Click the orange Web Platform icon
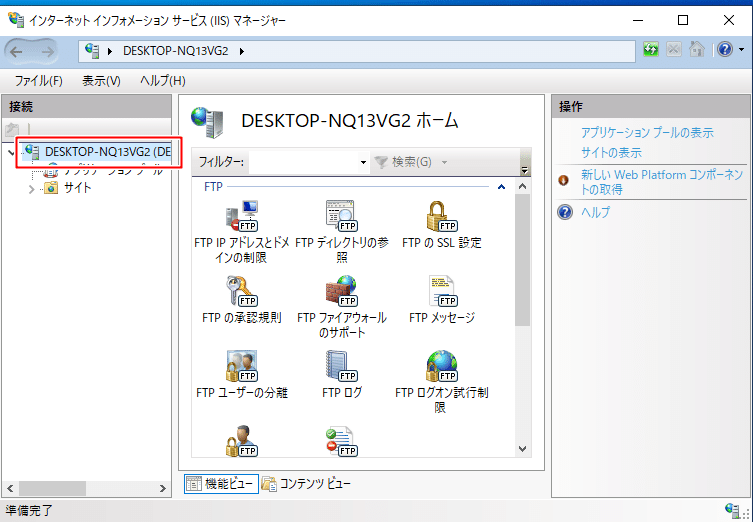This screenshot has width=753, height=522. (x=564, y=181)
